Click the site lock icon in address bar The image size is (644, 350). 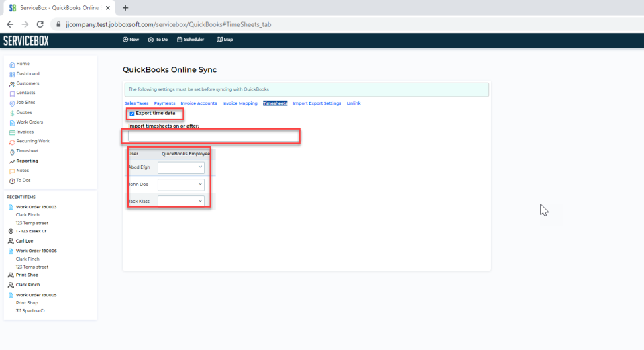coord(58,24)
